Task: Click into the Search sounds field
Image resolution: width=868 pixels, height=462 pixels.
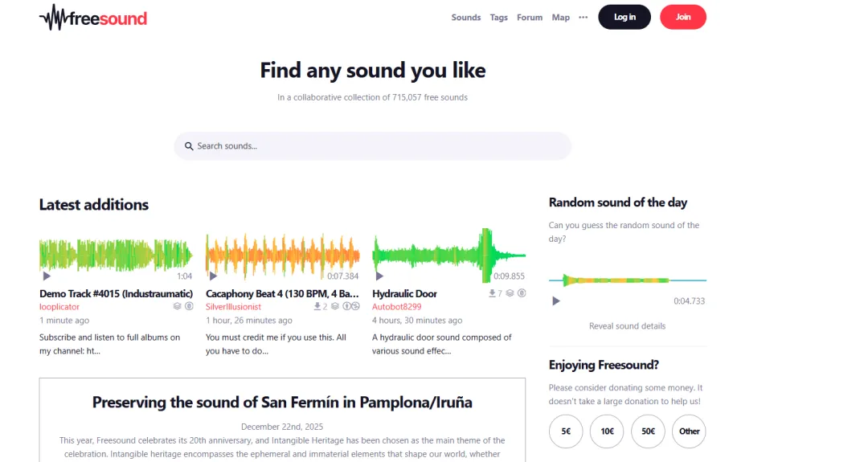Action: point(373,146)
